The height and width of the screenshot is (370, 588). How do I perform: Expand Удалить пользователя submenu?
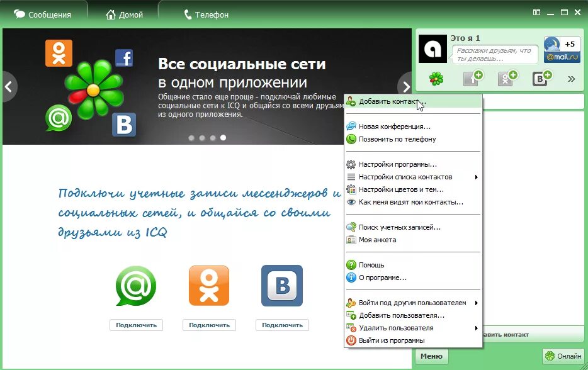tap(413, 328)
